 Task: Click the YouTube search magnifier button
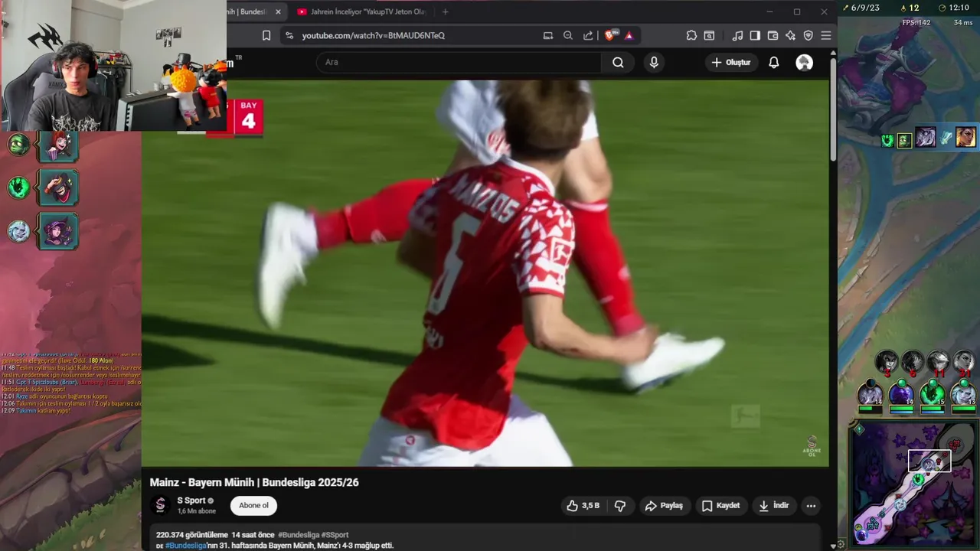[618, 62]
